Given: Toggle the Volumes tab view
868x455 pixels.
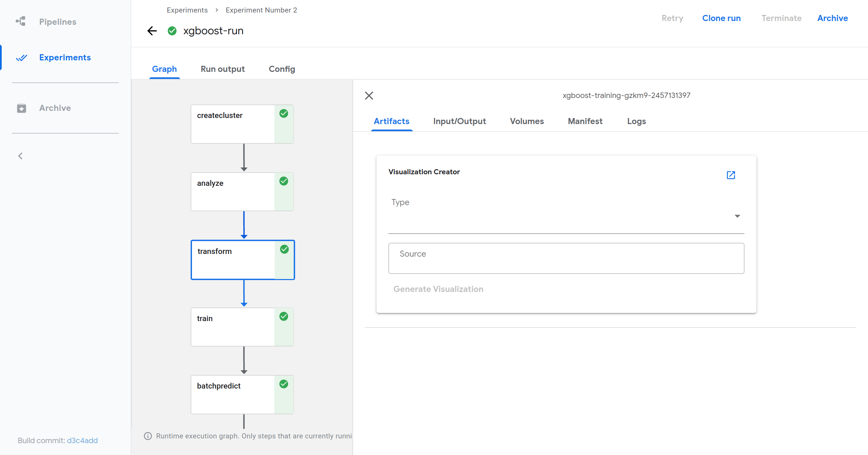Looking at the screenshot, I should [x=526, y=121].
